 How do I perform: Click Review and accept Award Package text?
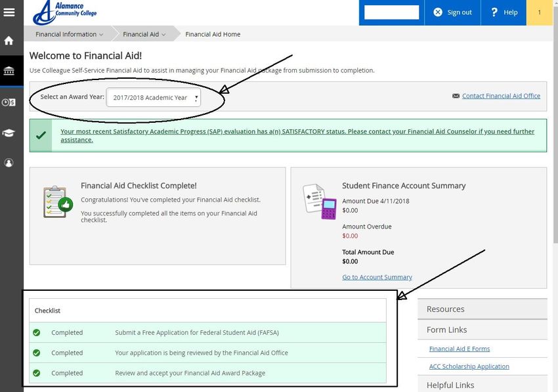[x=190, y=373]
